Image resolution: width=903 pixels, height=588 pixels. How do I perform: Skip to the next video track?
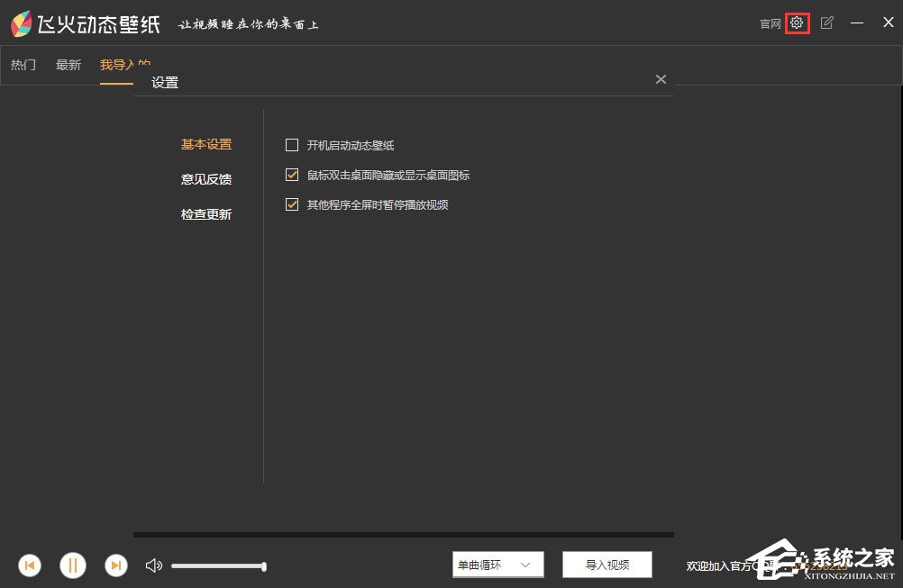(x=116, y=565)
